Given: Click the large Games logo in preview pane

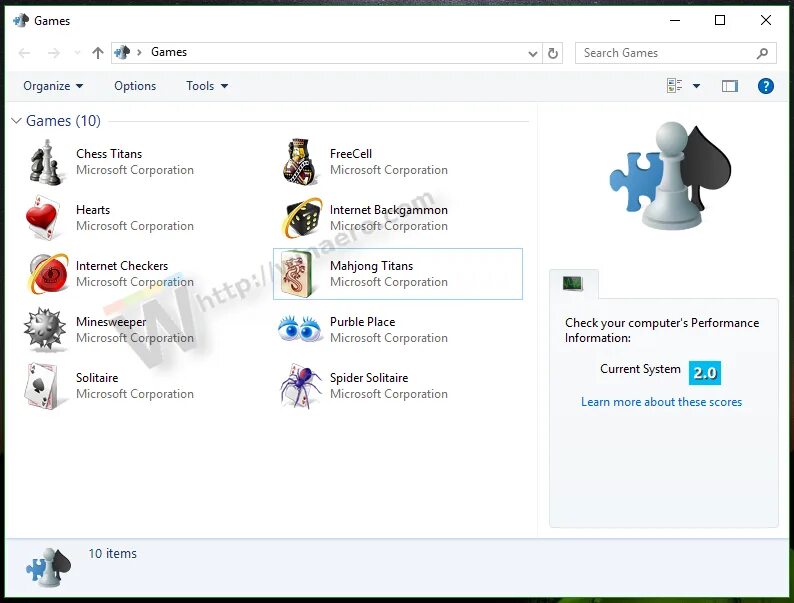Looking at the screenshot, I should (670, 175).
